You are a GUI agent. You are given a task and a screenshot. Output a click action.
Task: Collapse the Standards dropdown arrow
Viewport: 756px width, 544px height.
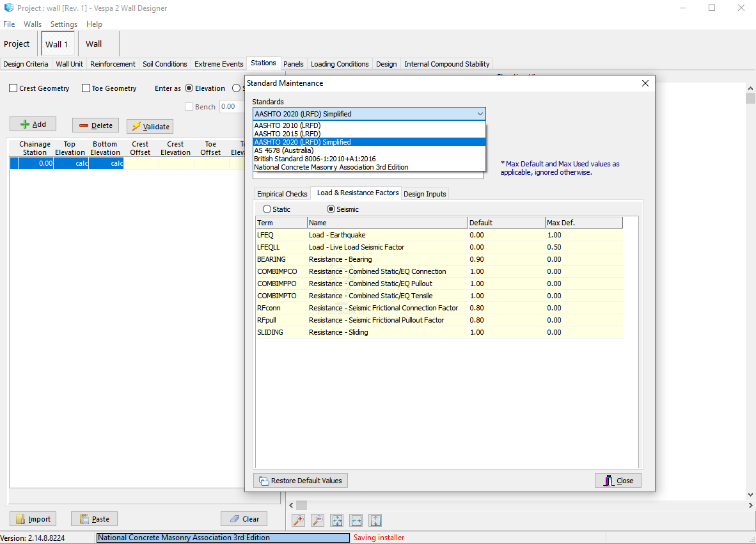pos(480,114)
